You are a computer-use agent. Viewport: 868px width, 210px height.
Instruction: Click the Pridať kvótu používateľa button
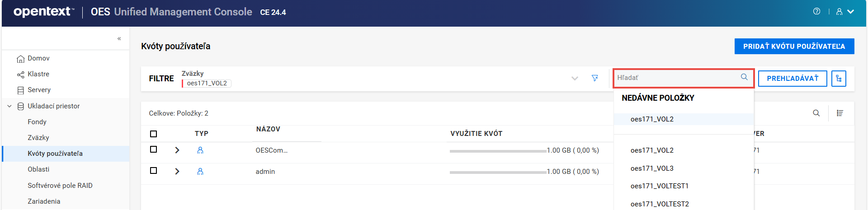click(x=794, y=47)
